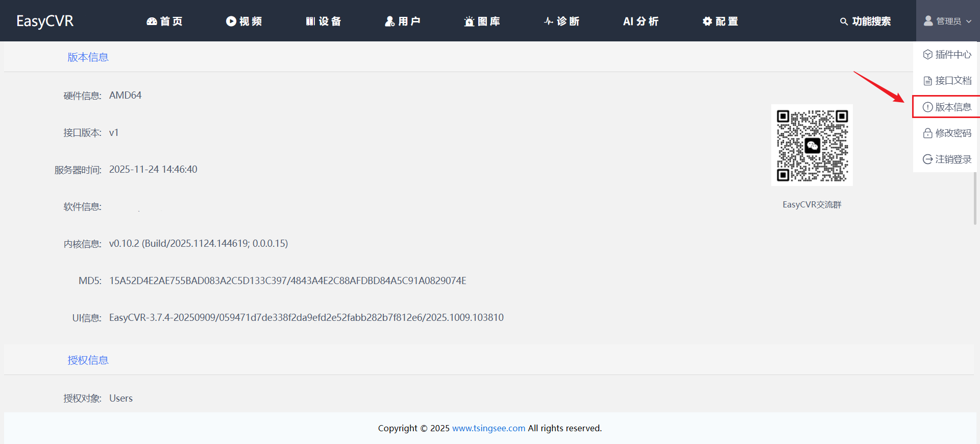The image size is (980, 444).
Task: Open the www.tsingsee.com footer link
Action: pos(488,428)
